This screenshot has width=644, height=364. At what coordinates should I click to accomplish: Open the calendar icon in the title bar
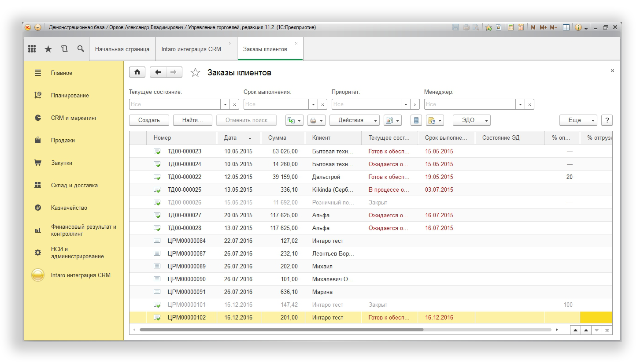521,27
